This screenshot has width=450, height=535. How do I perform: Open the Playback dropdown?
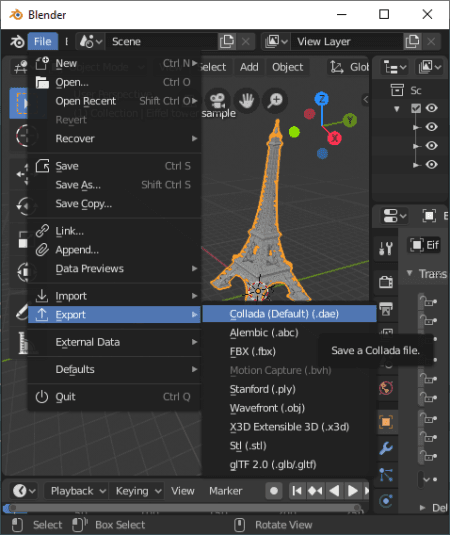[x=78, y=491]
